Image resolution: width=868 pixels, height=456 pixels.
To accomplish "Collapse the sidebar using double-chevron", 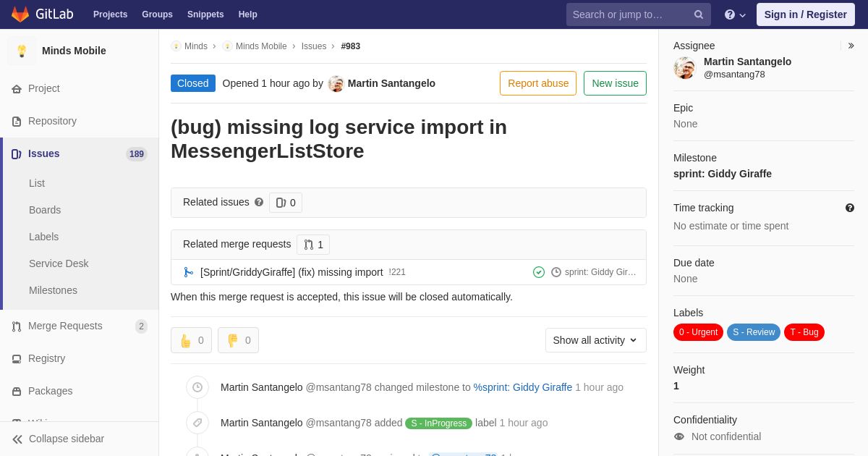I will 17,439.
